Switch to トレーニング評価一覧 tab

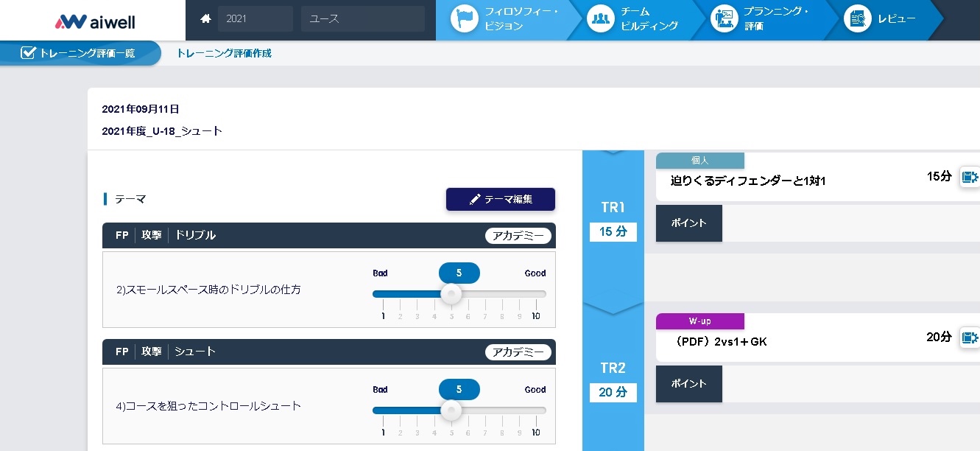pos(80,53)
